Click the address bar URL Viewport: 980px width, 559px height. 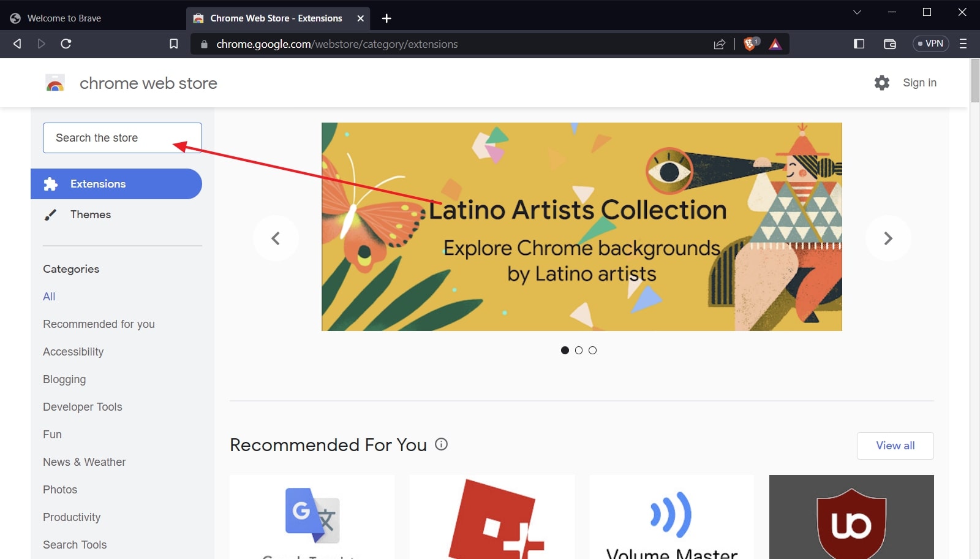tap(337, 44)
